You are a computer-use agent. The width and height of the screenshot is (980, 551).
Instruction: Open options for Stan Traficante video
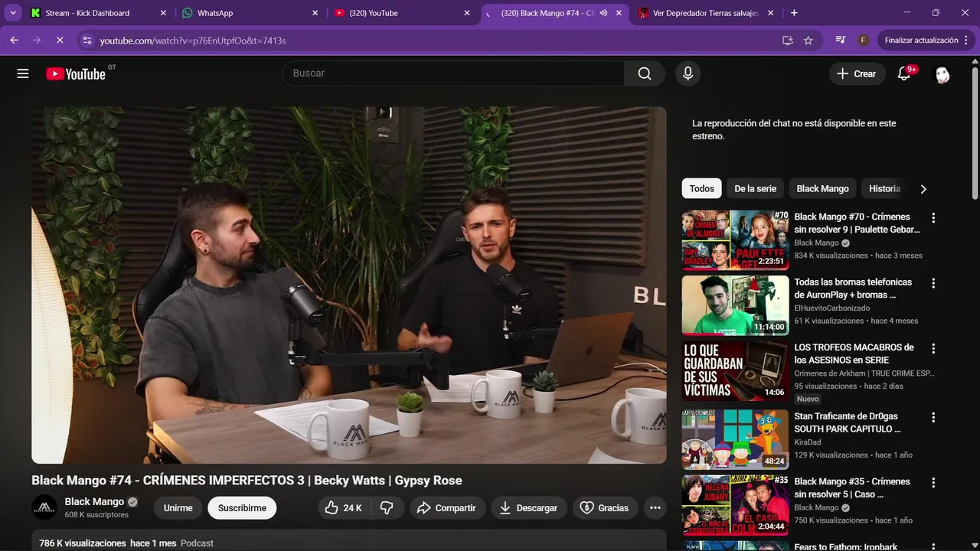pyautogui.click(x=933, y=418)
